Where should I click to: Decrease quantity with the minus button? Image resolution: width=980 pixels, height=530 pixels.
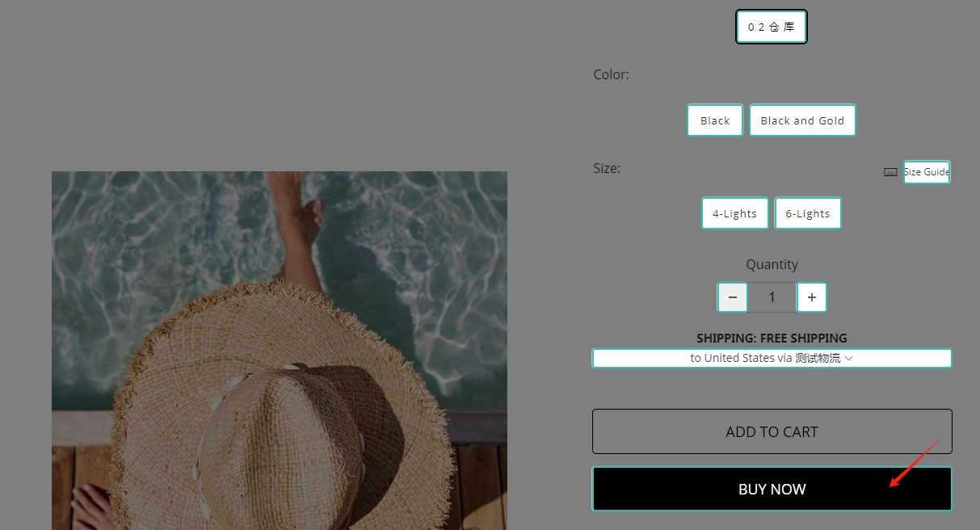[733, 297]
